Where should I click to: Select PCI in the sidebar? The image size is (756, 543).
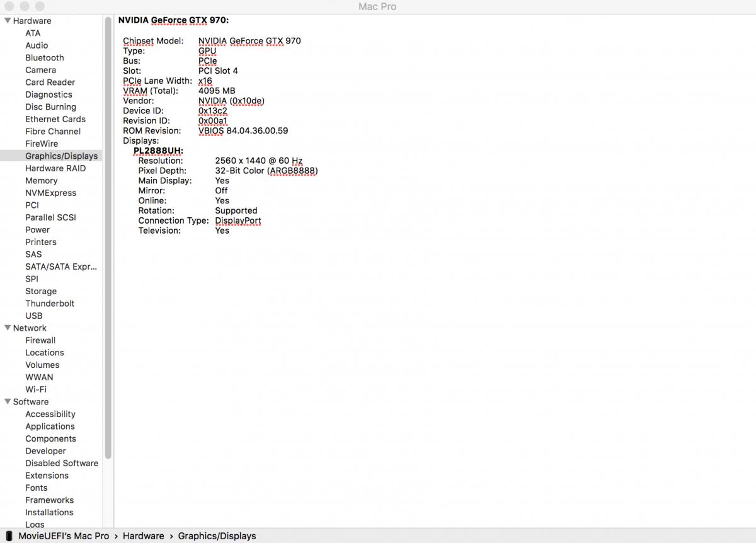click(32, 205)
